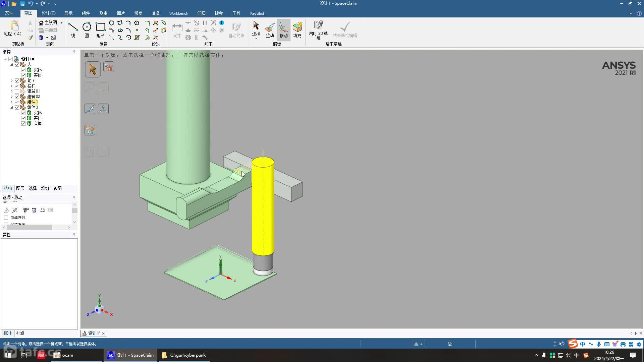Open the 设计(D) ribbon tab

point(49,13)
